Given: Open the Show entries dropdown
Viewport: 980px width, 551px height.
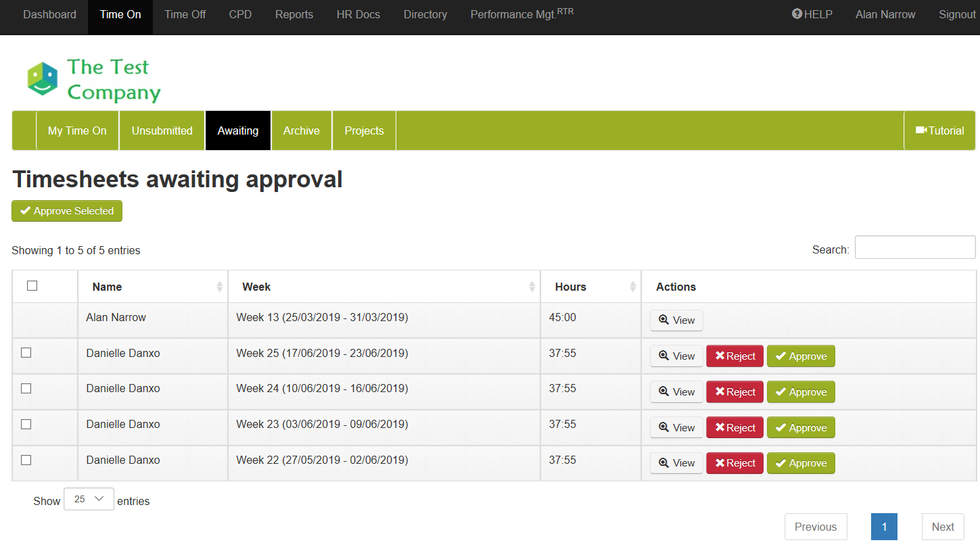Looking at the screenshot, I should 89,500.
